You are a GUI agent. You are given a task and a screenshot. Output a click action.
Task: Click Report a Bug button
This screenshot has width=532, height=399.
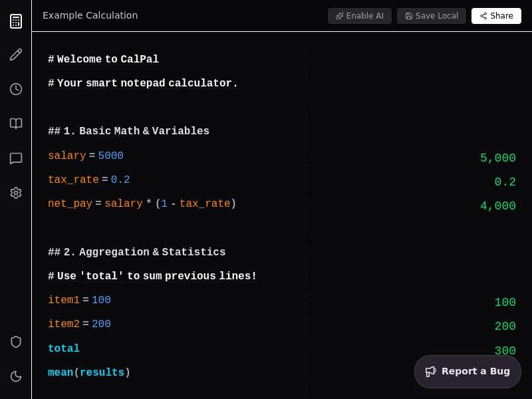[x=467, y=371]
